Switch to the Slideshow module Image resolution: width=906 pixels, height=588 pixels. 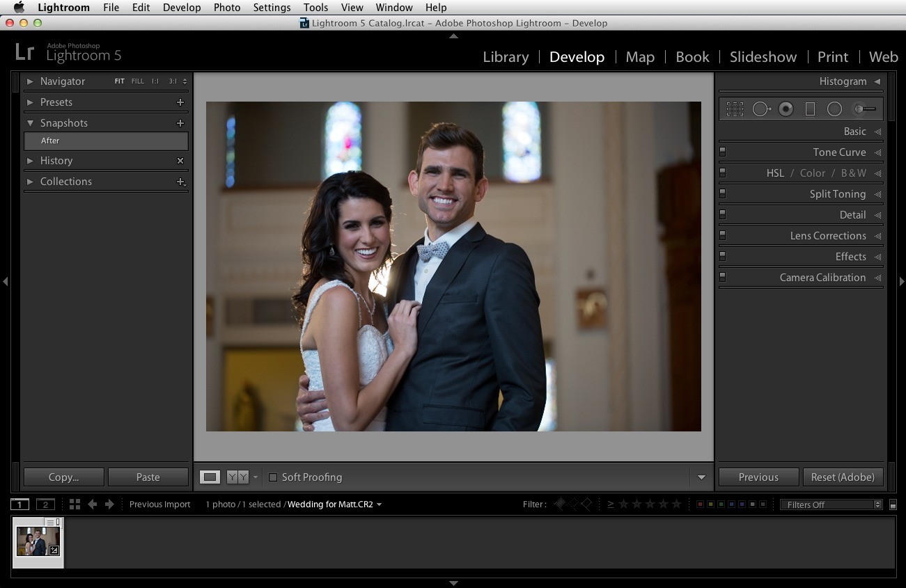tap(763, 57)
